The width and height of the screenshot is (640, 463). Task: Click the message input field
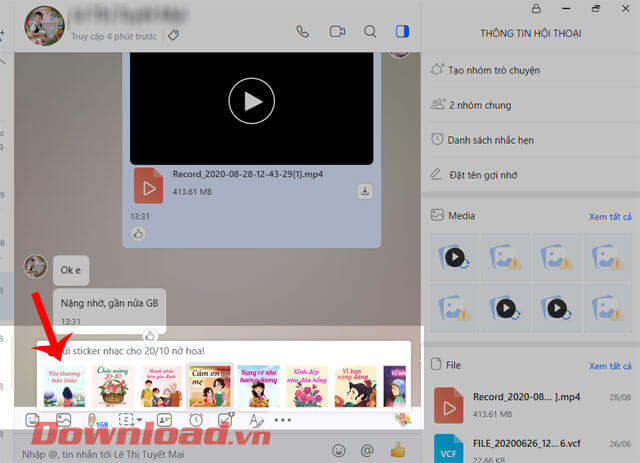pyautogui.click(x=171, y=454)
